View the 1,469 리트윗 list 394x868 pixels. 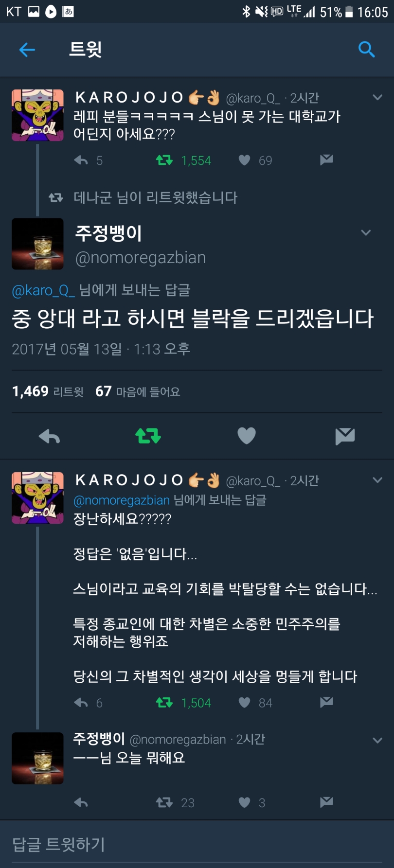tap(48, 391)
